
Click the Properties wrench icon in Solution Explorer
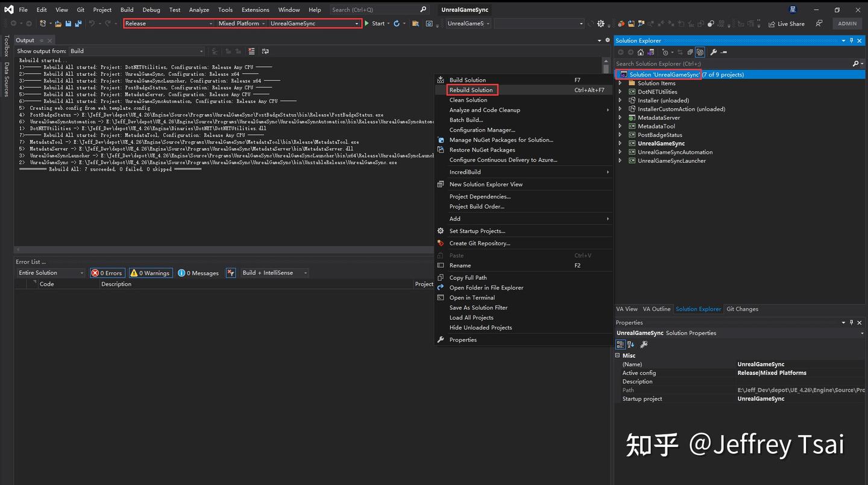click(x=714, y=52)
